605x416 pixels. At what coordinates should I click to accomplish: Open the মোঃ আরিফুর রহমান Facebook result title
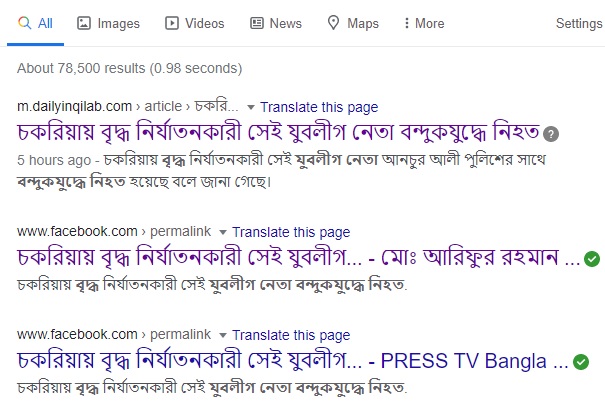(x=299, y=258)
